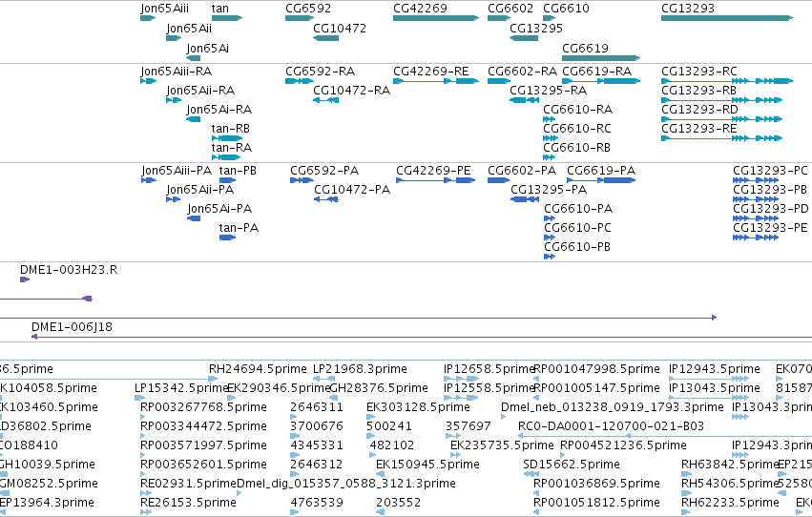The height and width of the screenshot is (517, 812).
Task: Click the tan gene label
Action: tap(220, 9)
